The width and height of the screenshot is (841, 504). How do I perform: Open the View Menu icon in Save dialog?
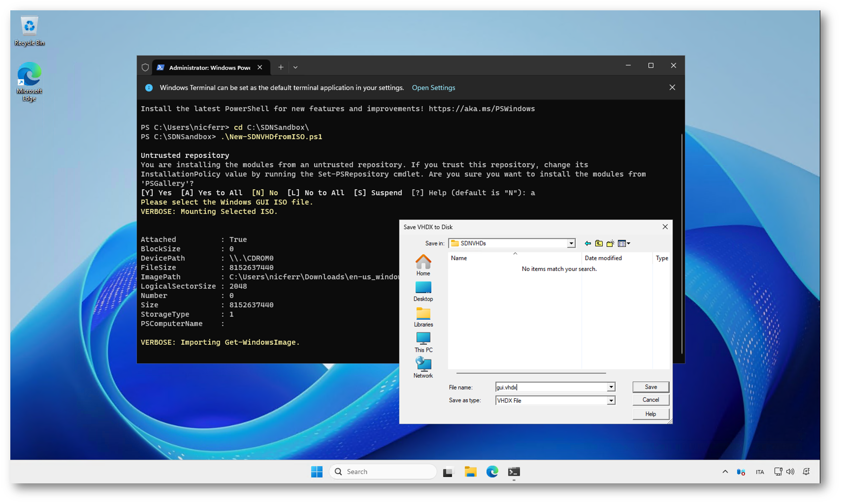click(x=623, y=243)
